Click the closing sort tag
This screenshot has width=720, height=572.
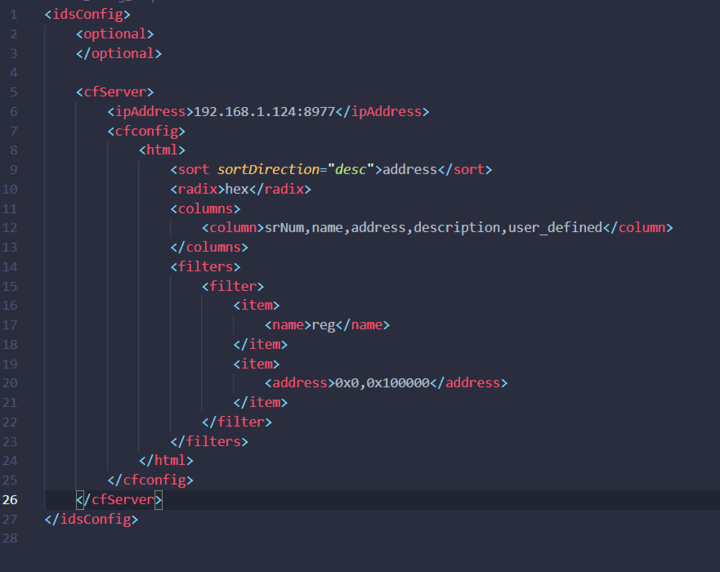tap(465, 169)
